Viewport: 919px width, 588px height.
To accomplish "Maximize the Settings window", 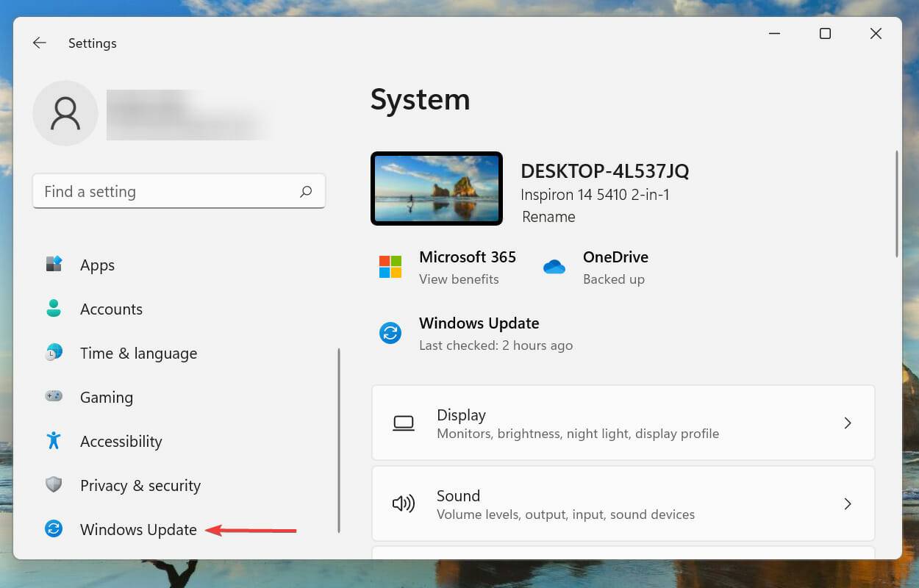I will pos(825,34).
